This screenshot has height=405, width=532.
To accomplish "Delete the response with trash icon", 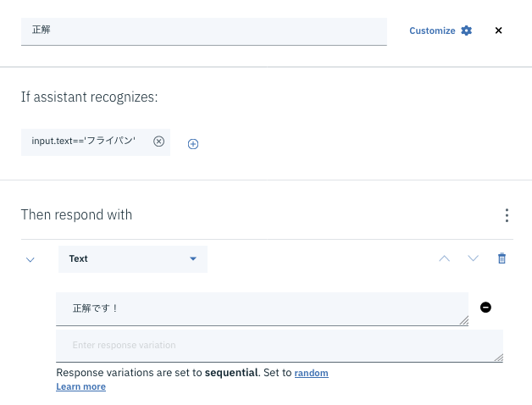I will click(502, 258).
